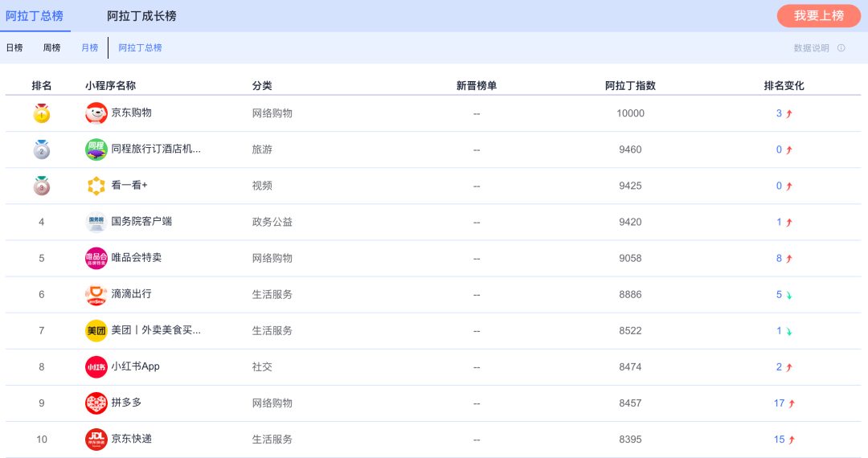
Task: Click the 国务院客户端 logo icon
Action: [96, 222]
